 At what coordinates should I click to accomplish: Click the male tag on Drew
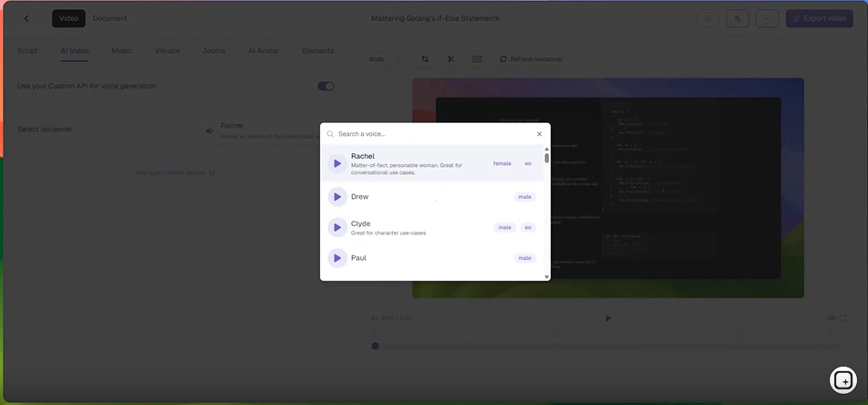(x=524, y=197)
